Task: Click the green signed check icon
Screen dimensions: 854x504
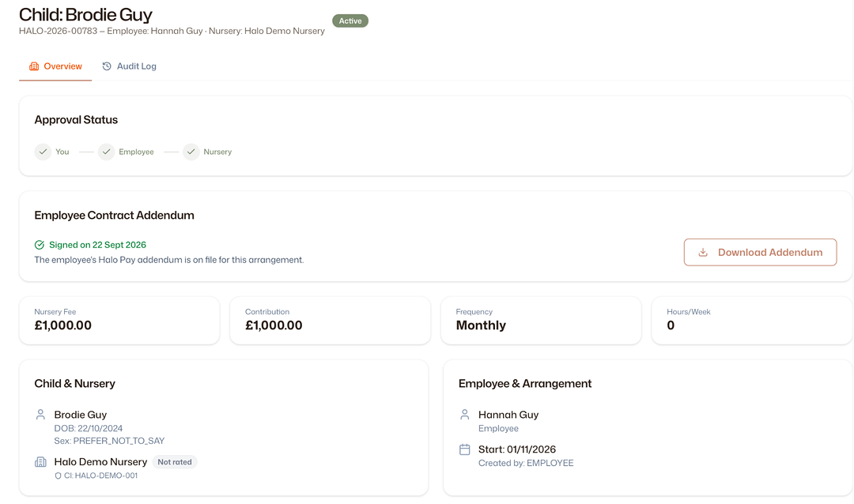Action: (x=40, y=245)
